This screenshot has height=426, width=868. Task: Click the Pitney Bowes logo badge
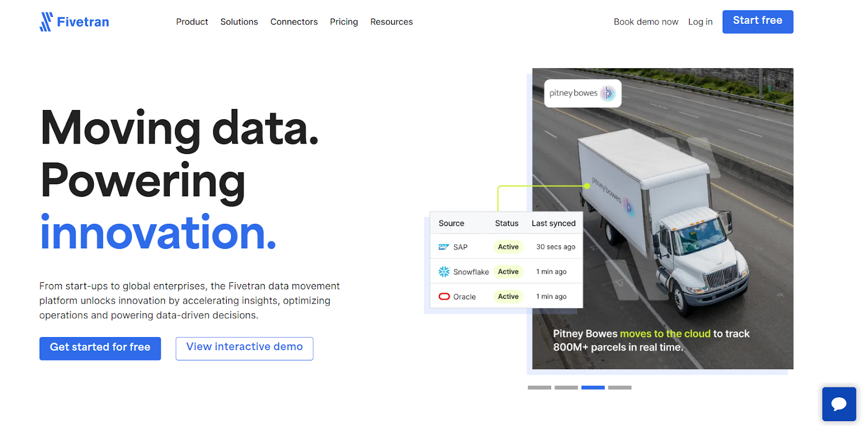click(583, 93)
